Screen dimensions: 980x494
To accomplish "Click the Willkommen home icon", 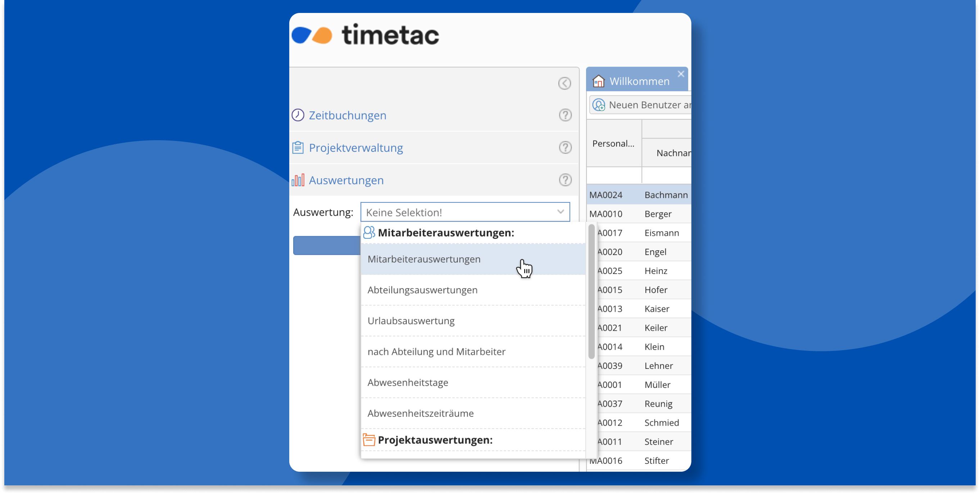I will (598, 81).
